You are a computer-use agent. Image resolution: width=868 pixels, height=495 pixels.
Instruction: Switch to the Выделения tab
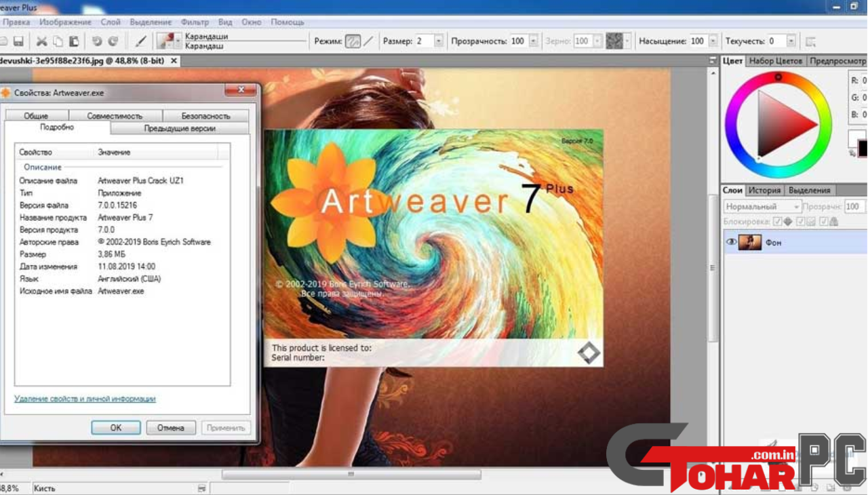pos(809,191)
